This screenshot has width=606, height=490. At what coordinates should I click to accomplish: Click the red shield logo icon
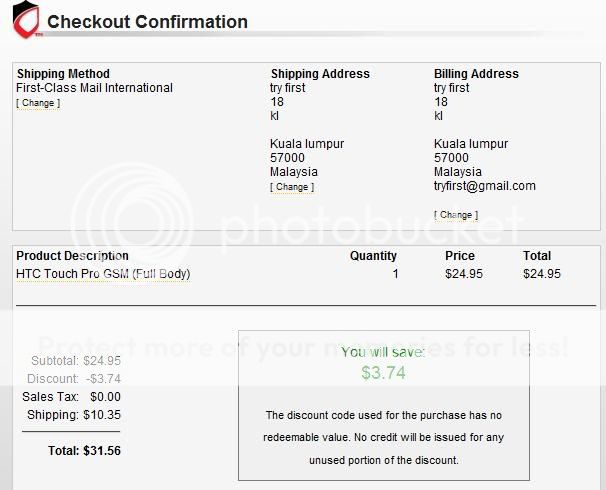point(24,20)
